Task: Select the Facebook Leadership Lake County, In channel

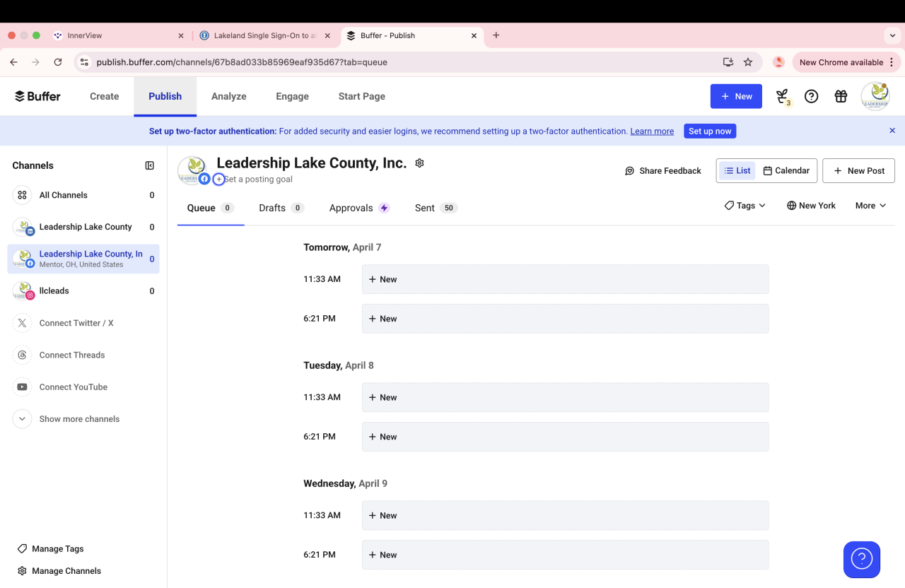Action: [x=83, y=259]
